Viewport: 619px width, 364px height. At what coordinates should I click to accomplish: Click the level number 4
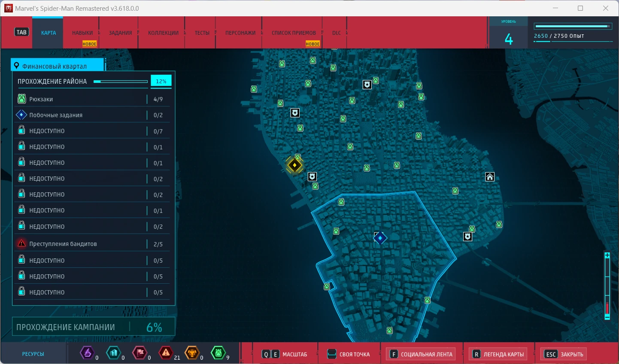tap(509, 39)
